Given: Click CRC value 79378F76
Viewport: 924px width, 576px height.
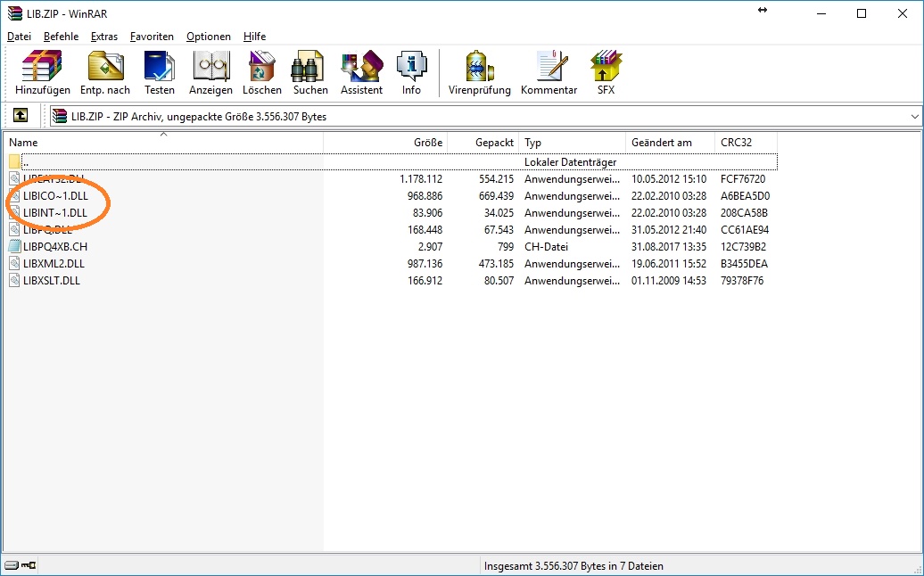Looking at the screenshot, I should tap(742, 280).
